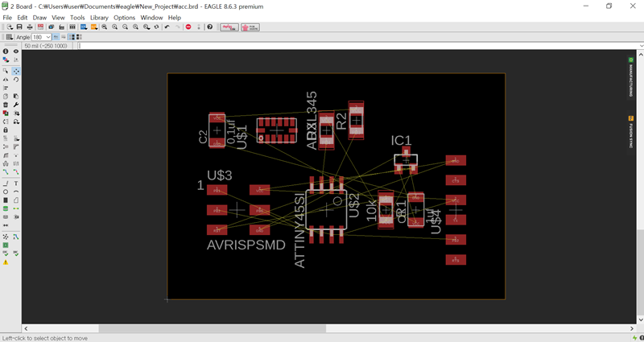Image resolution: width=644 pixels, height=342 pixels.
Task: Select the Route airwire tool
Action: (6, 171)
